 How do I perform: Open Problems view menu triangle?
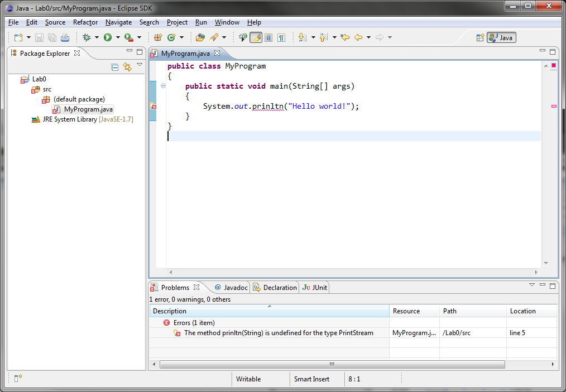click(532, 285)
